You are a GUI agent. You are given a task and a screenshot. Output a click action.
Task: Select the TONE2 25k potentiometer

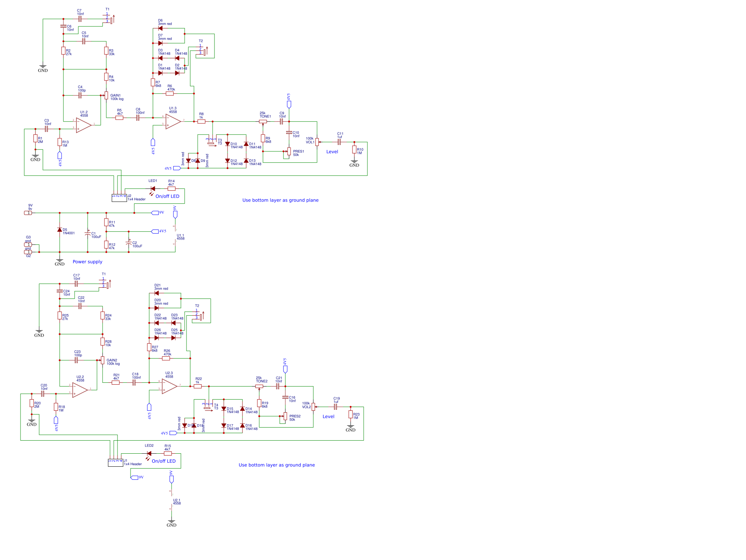(x=260, y=387)
